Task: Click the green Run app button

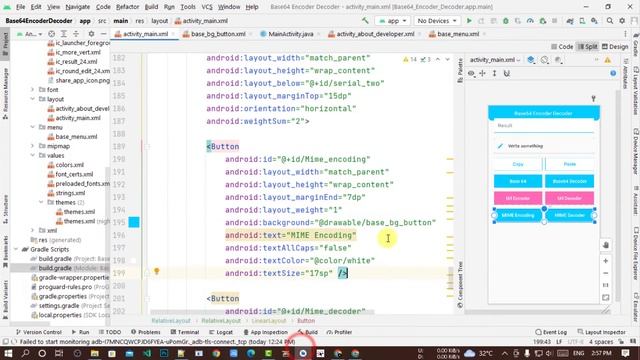Action: pos(469,21)
